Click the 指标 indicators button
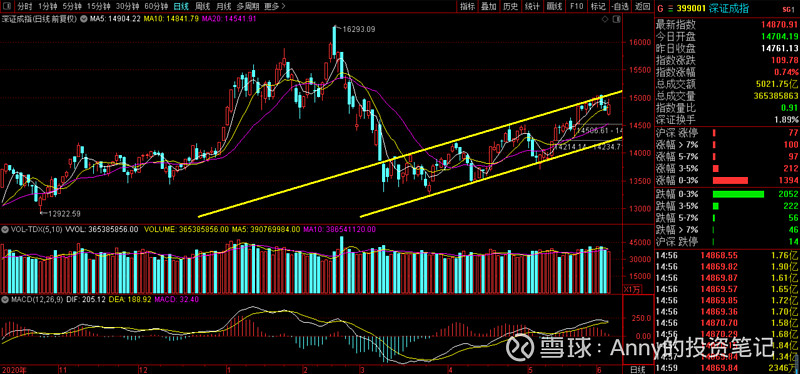 tap(467, 7)
